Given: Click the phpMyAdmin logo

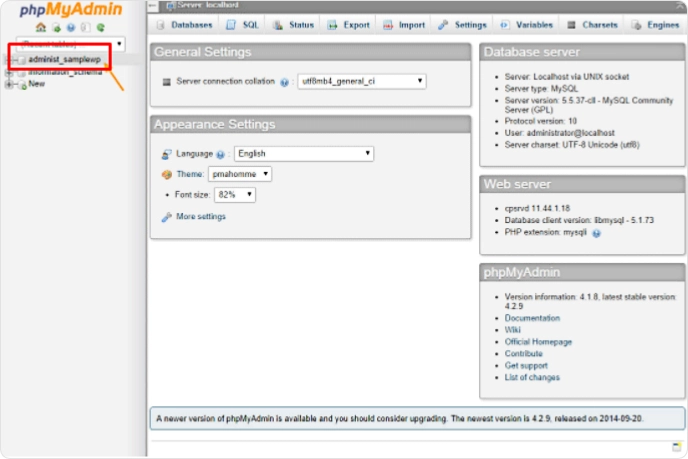Looking at the screenshot, I should click(x=71, y=9).
